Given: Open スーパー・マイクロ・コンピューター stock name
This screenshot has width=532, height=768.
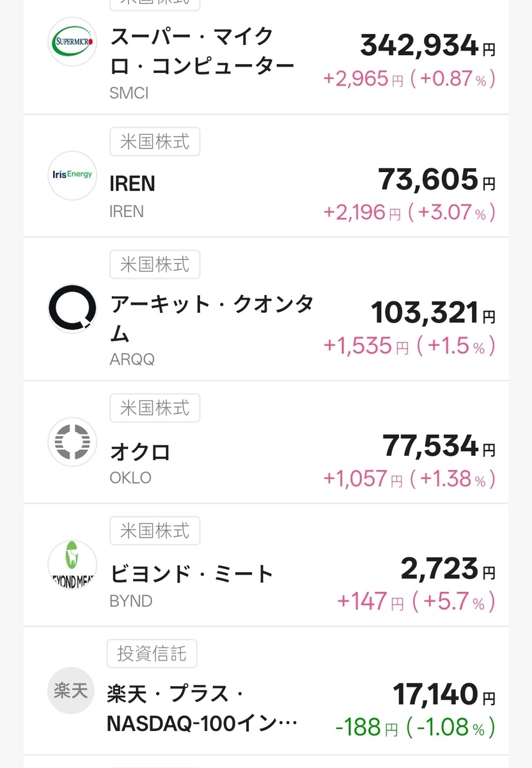Looking at the screenshot, I should pos(202,51).
